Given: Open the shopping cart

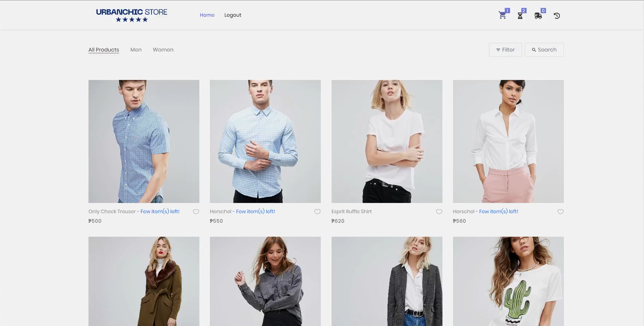Looking at the screenshot, I should [x=503, y=15].
